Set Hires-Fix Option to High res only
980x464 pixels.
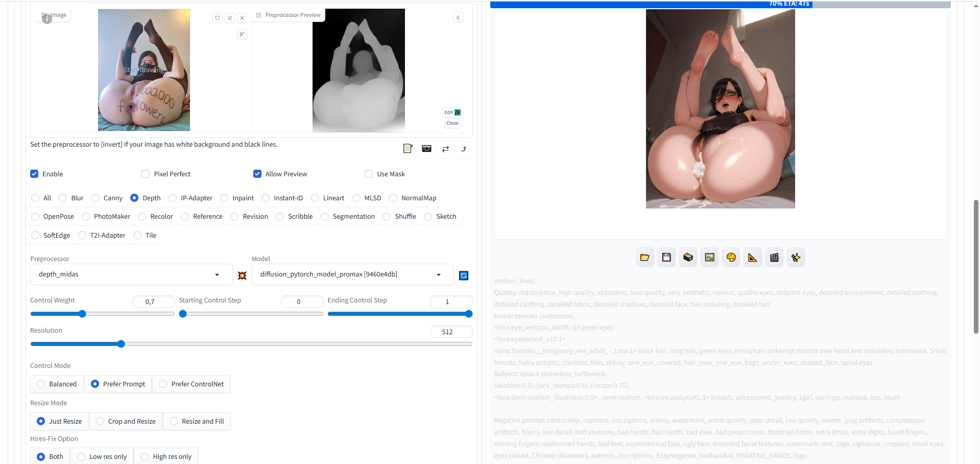[x=166, y=456]
